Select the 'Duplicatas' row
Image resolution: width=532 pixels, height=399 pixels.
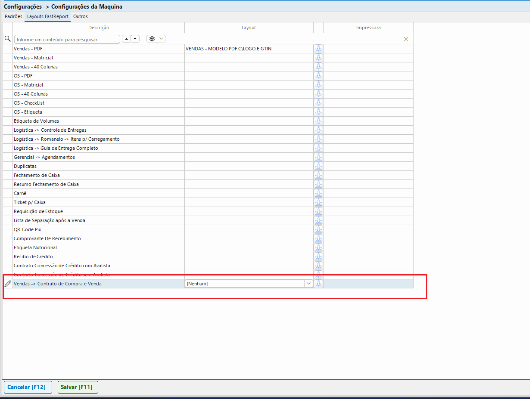[208, 166]
